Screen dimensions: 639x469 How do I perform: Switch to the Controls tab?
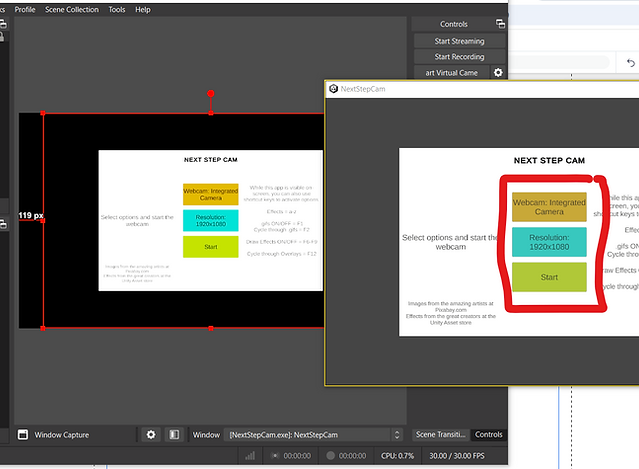[x=488, y=434]
